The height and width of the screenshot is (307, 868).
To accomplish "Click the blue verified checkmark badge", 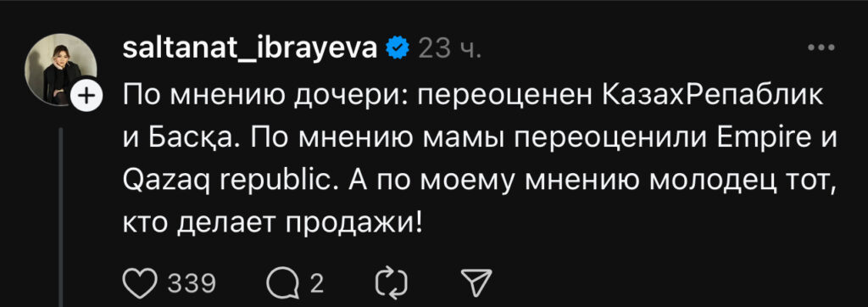I will tap(398, 49).
